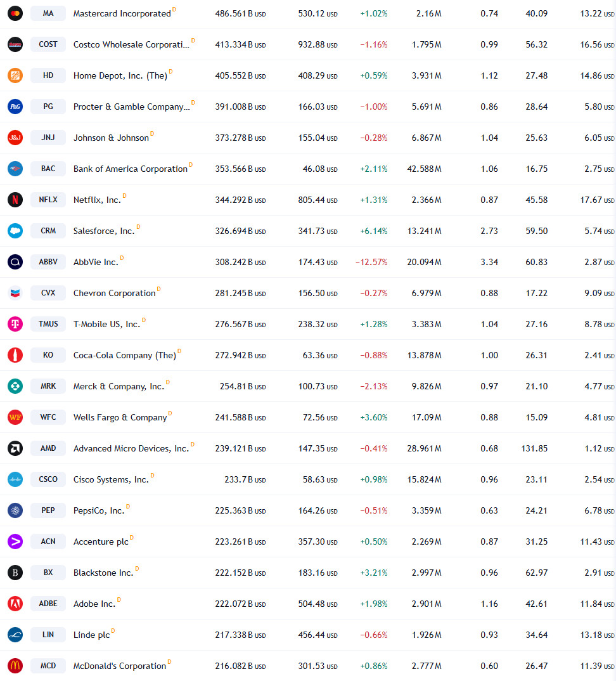
Task: Click the Mastercard logo icon
Action: click(15, 13)
